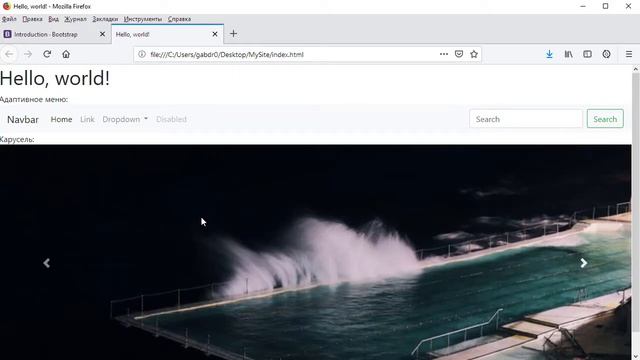Viewport: 640px width, 360px height.
Task: Advance to the next carousel slide
Action: 584,263
